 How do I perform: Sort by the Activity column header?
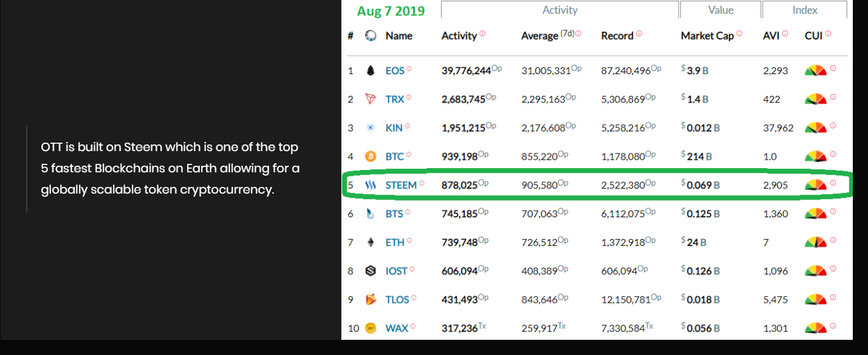[x=459, y=36]
